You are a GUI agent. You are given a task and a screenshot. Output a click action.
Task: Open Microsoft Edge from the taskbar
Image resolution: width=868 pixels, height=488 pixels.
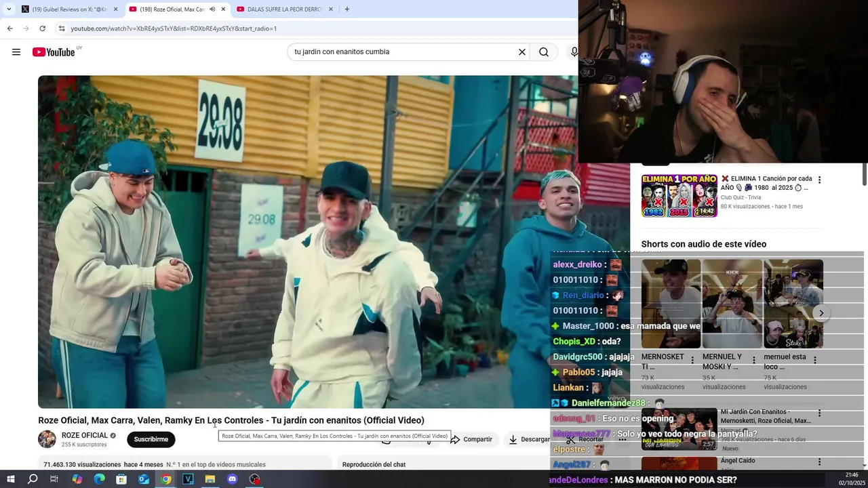pyautogui.click(x=99, y=479)
